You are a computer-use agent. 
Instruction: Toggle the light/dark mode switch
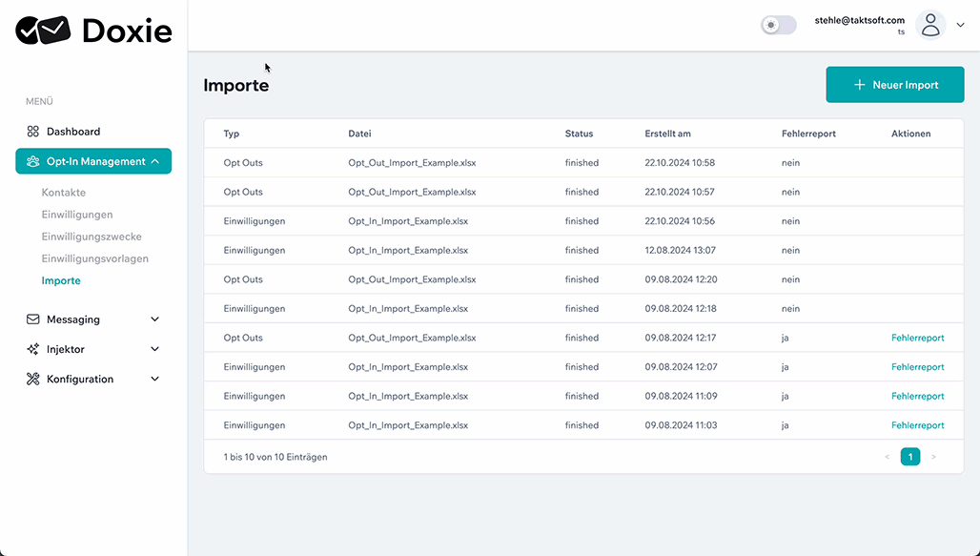779,25
